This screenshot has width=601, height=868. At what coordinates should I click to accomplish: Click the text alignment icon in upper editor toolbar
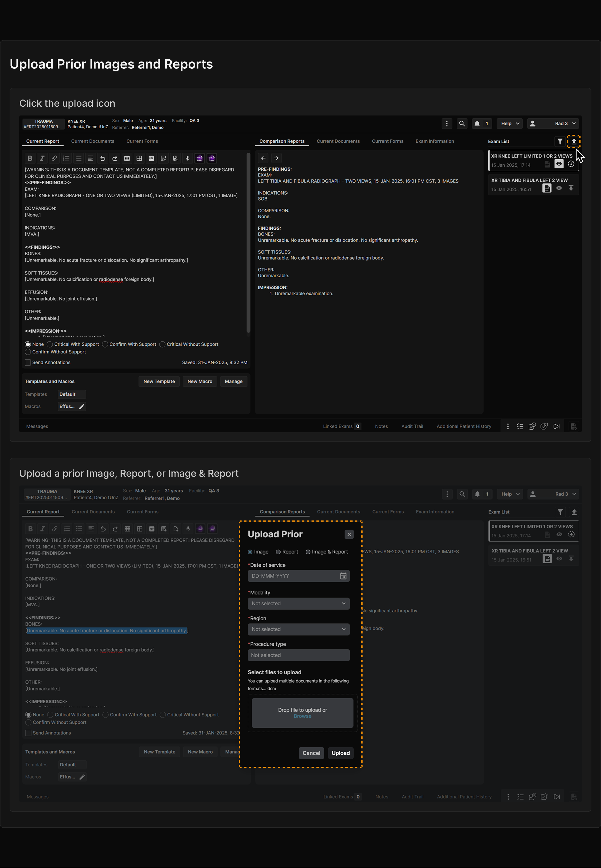90,158
